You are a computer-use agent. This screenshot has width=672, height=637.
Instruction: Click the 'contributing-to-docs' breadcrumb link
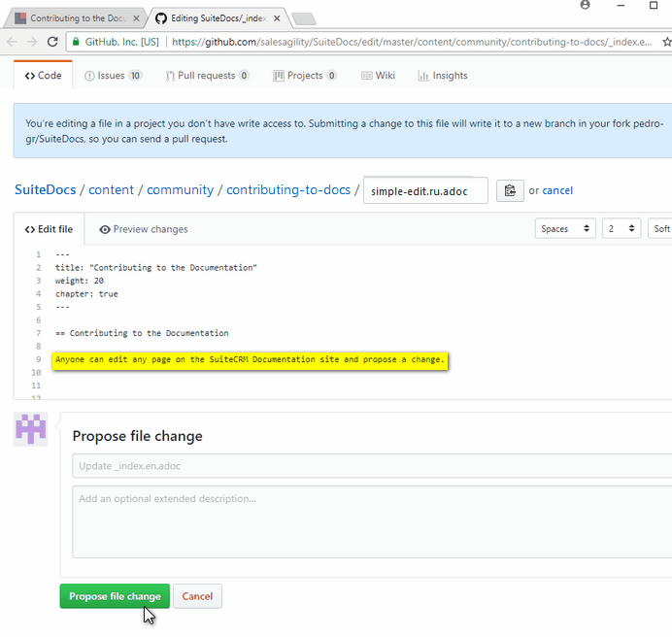tap(288, 189)
